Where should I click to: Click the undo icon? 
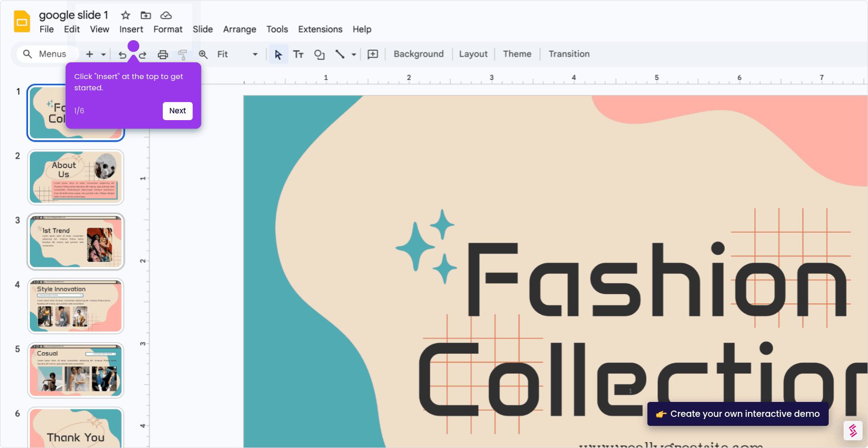tap(123, 55)
